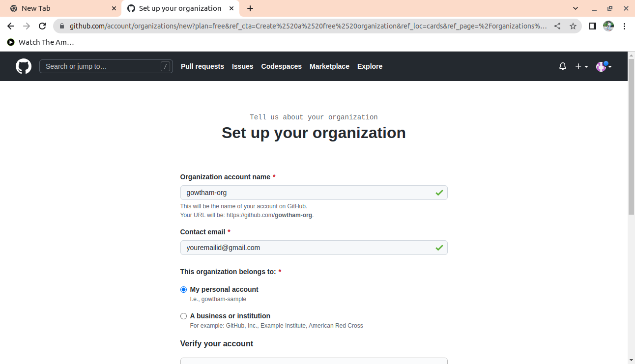The image size is (635, 364).
Task: Click the GitHub Octocat logo
Action: click(x=24, y=66)
